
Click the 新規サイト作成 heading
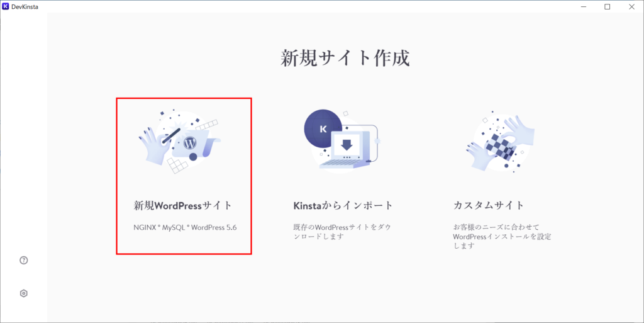345,58
